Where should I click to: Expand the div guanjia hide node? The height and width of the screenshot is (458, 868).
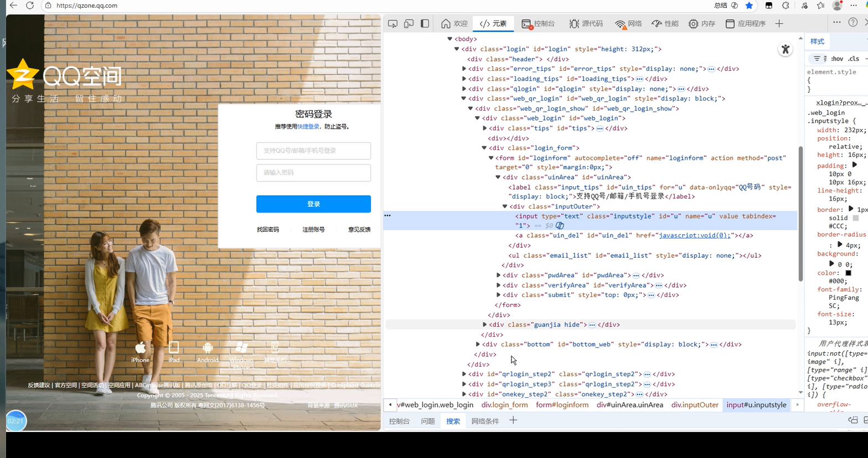click(x=485, y=325)
